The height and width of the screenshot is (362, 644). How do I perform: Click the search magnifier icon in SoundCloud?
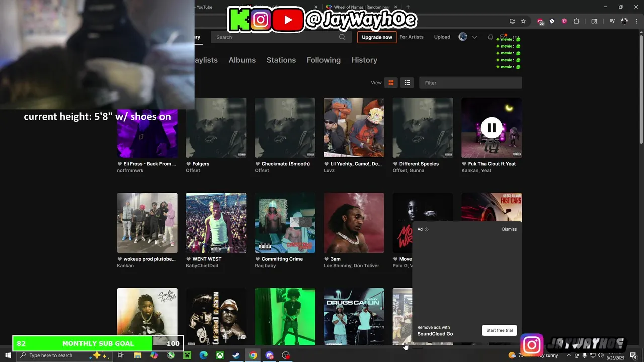pos(342,37)
